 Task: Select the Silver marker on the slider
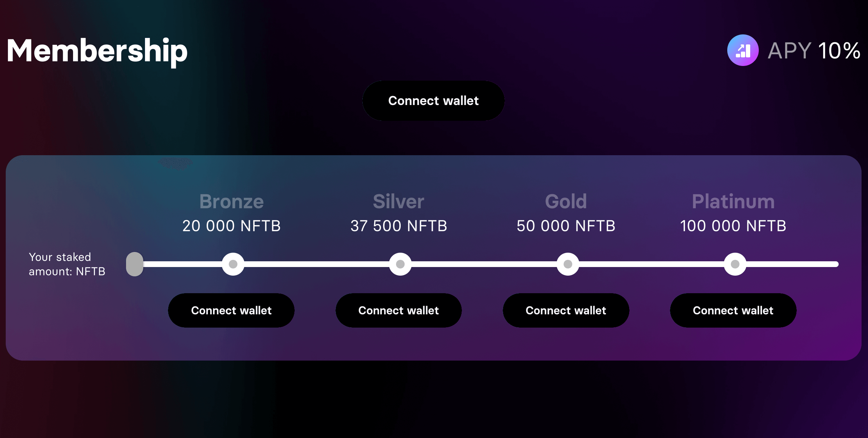click(400, 264)
